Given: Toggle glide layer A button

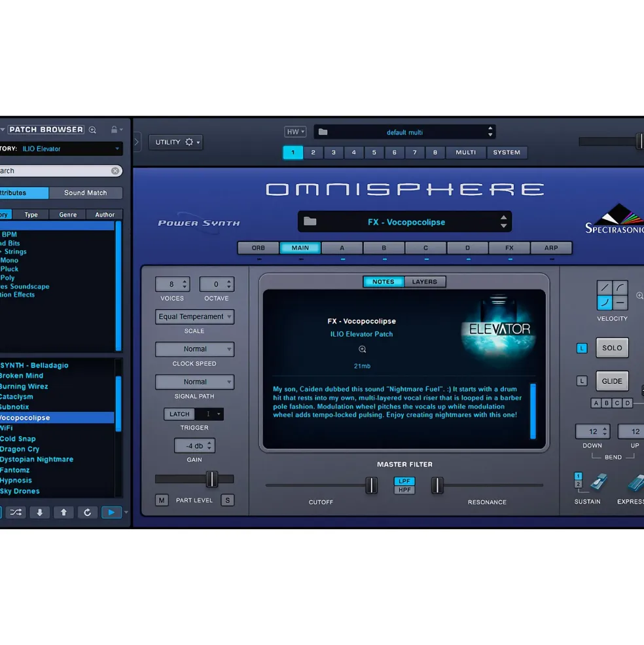Looking at the screenshot, I should click(596, 403).
